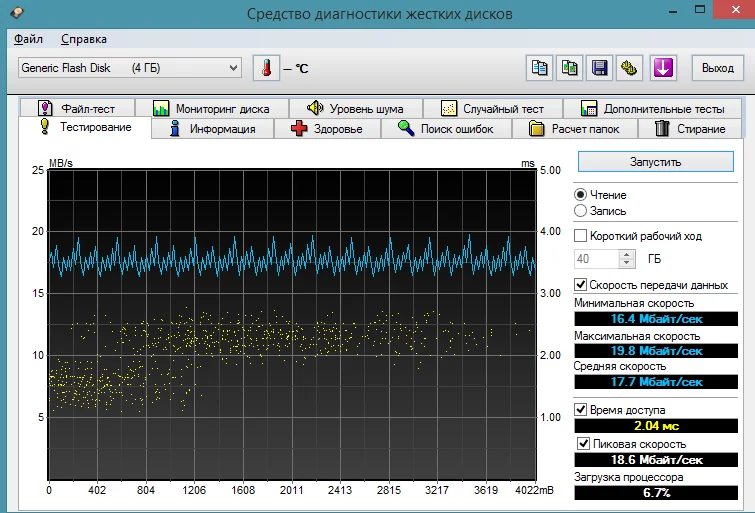Click the floppy disk save icon
This screenshot has width=755, height=513.
(600, 68)
